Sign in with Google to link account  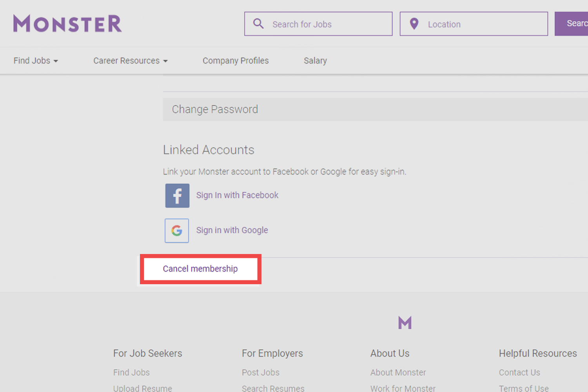click(232, 230)
